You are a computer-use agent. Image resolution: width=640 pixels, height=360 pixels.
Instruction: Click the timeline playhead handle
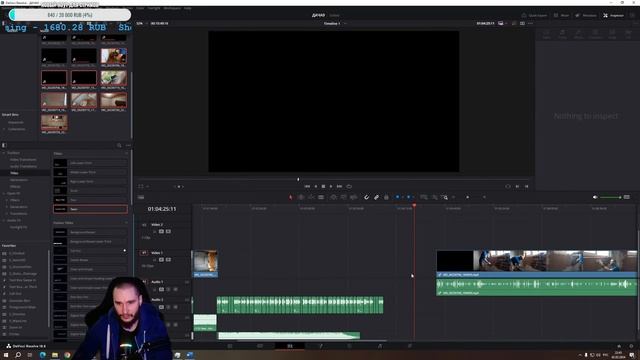point(414,205)
